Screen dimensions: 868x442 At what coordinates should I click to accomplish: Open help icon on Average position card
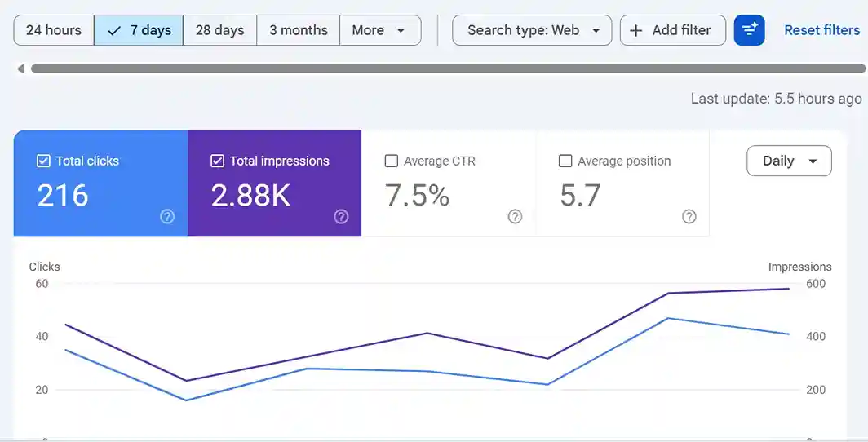pyautogui.click(x=689, y=216)
